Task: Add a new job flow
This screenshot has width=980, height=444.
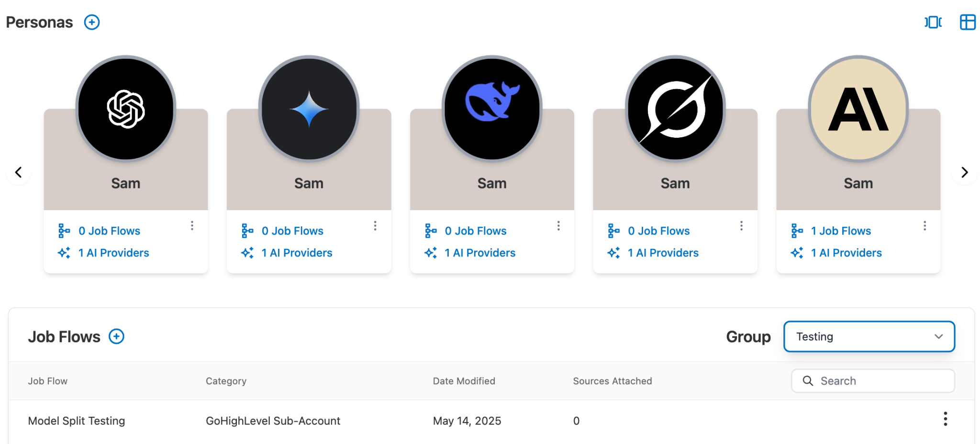Action: point(116,336)
